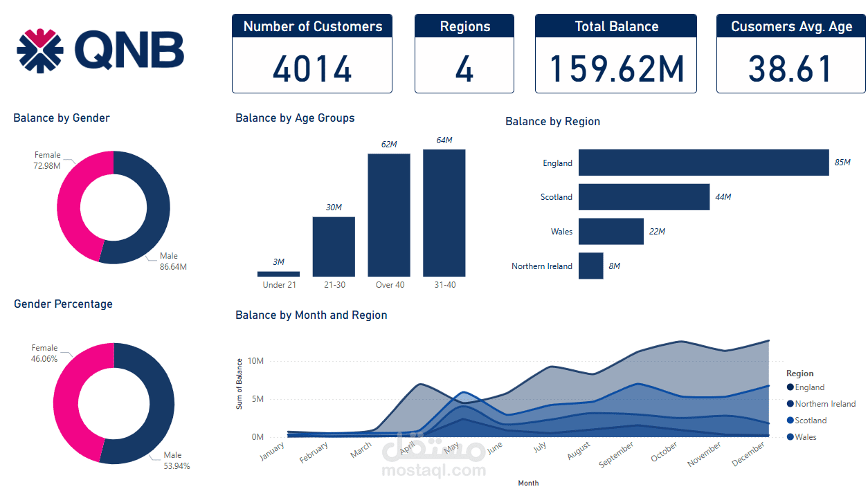Select Wales legend color marker
The image size is (868, 489).
coord(790,437)
